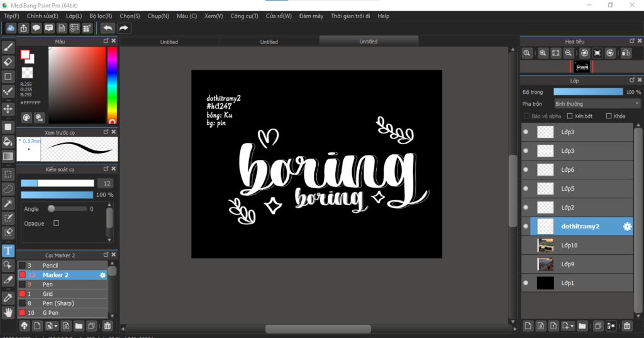The image size is (644, 338).
Task: Hide the Lớp5 layer
Action: (526, 189)
